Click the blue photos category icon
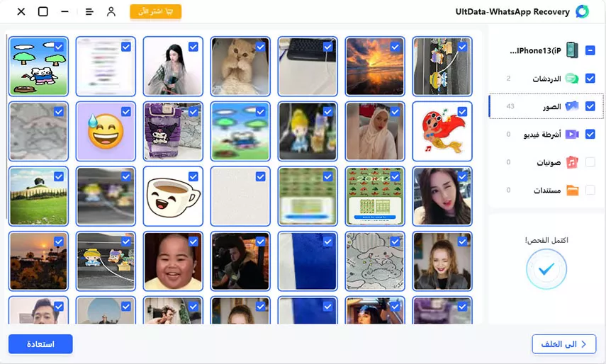This screenshot has width=606, height=364. tap(571, 106)
